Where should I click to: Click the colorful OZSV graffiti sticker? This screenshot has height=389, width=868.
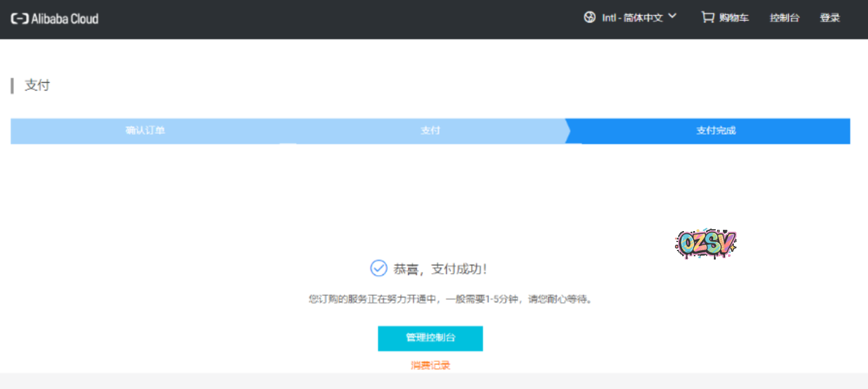point(705,244)
